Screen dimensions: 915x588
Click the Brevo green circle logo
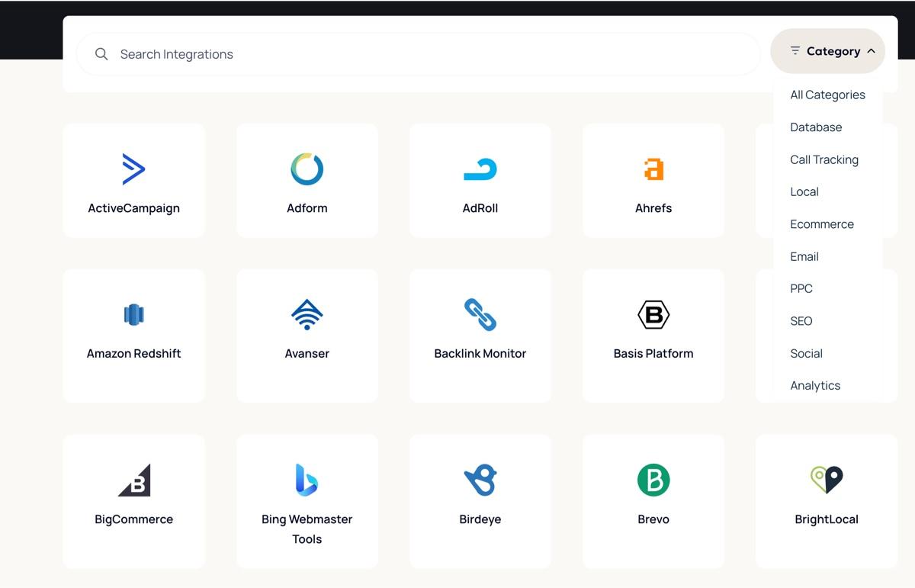(653, 480)
